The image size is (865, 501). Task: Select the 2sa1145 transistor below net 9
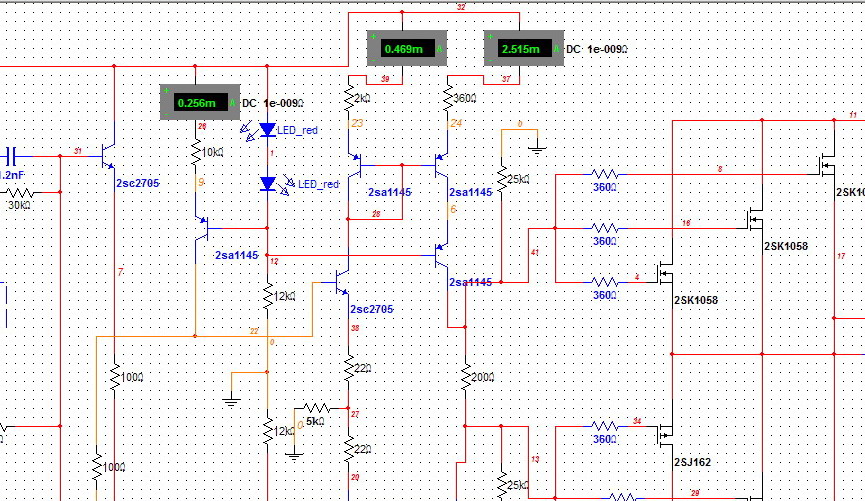coord(201,228)
